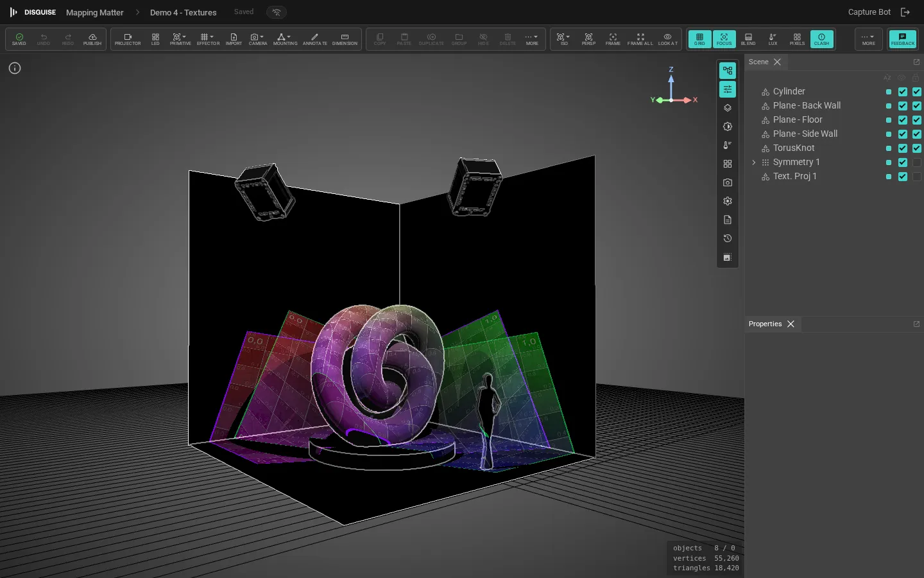Open the sliders properties sidebar icon
The width and height of the screenshot is (924, 578).
pyautogui.click(x=728, y=89)
